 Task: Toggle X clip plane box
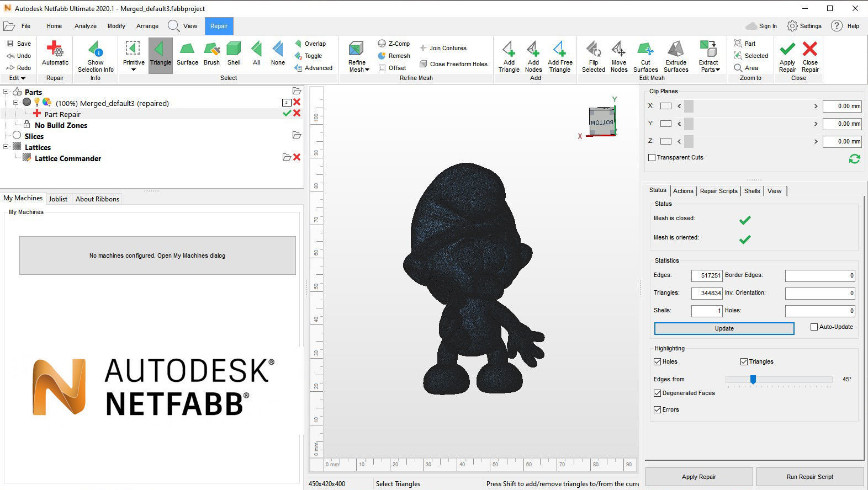point(666,106)
